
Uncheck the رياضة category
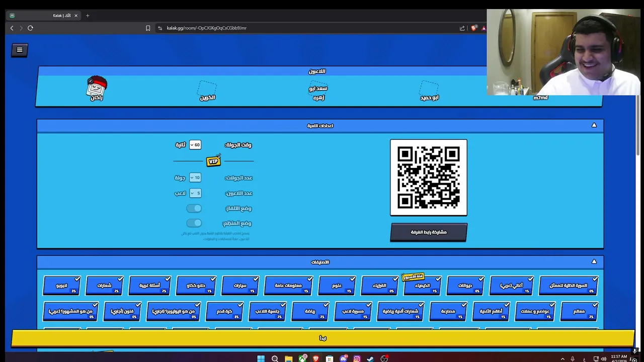(310, 311)
